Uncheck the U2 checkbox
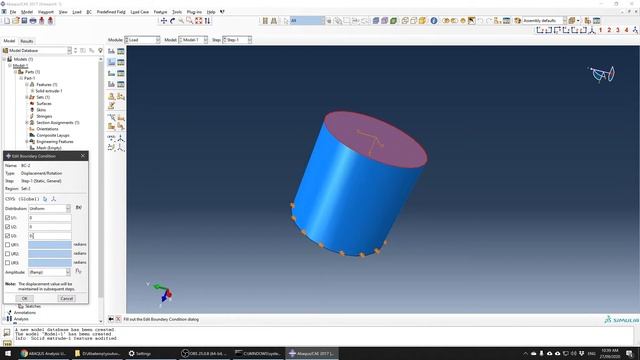This screenshot has height=360, width=640. point(7,227)
